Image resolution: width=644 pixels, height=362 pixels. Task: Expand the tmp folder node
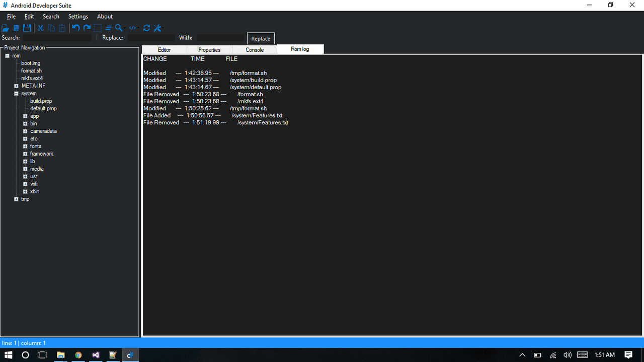(x=16, y=199)
